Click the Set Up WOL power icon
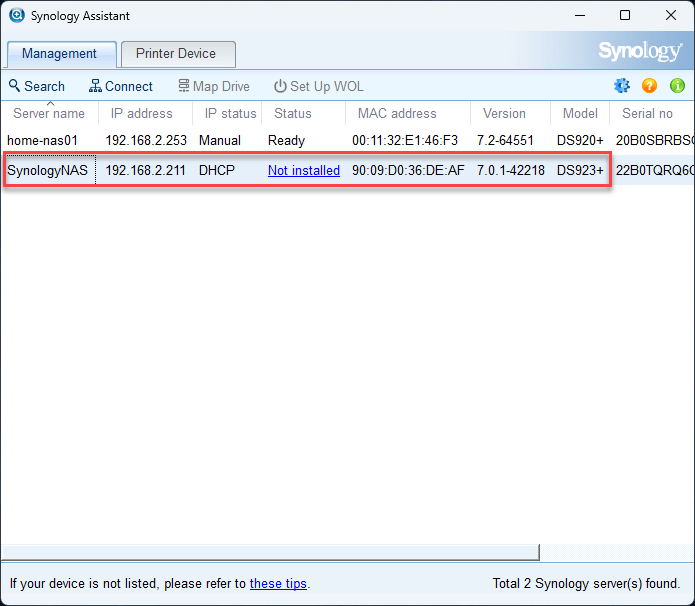This screenshot has height=606, width=695. (x=280, y=86)
